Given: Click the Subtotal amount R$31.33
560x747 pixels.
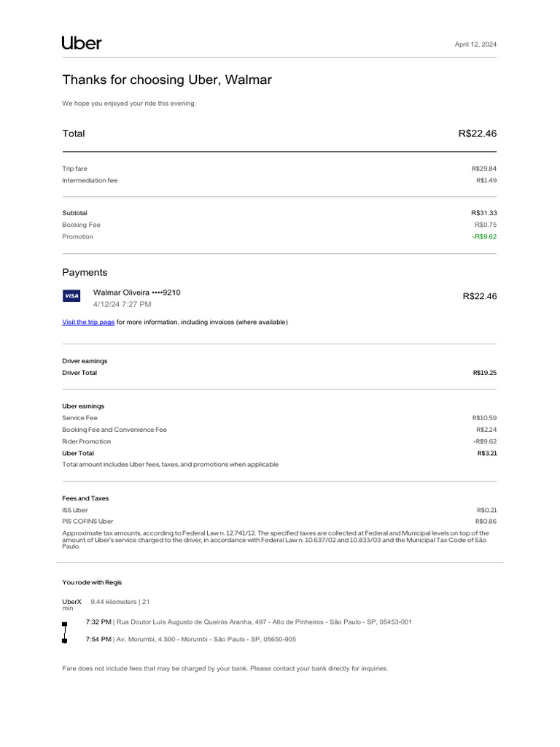Looking at the screenshot, I should [x=483, y=213].
